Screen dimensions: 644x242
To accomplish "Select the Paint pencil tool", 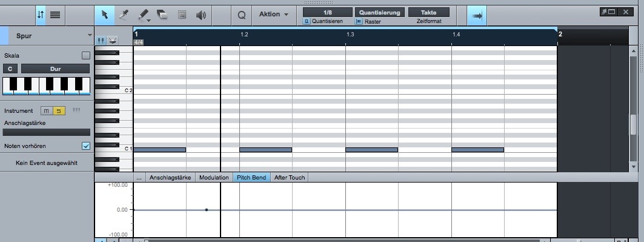I will click(x=143, y=15).
